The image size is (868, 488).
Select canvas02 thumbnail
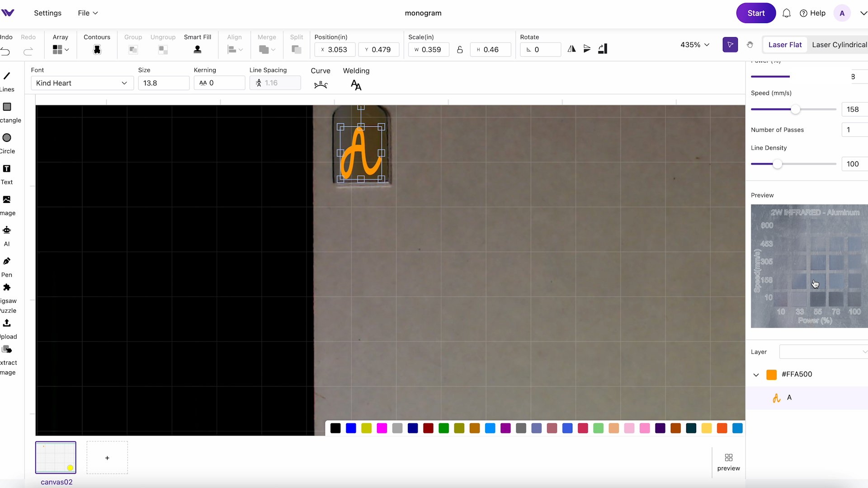click(x=56, y=457)
